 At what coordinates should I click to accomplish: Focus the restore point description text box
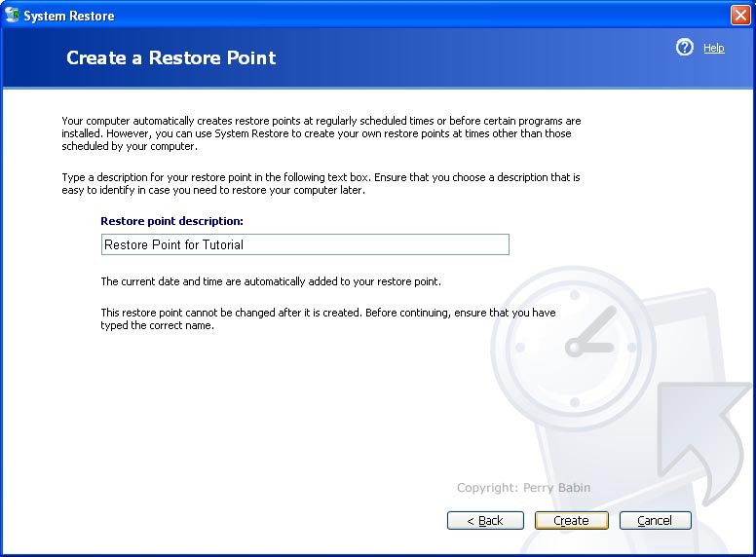click(305, 244)
